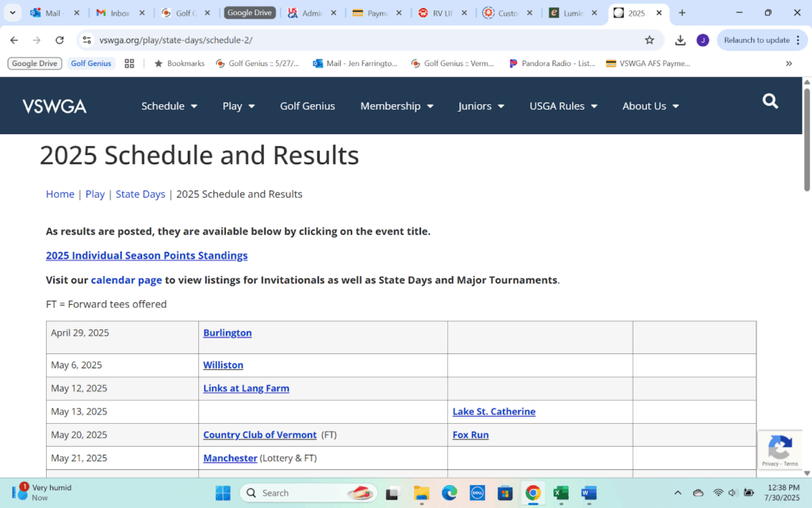The width and height of the screenshot is (812, 508).
Task: Reload the page
Action: [x=59, y=40]
